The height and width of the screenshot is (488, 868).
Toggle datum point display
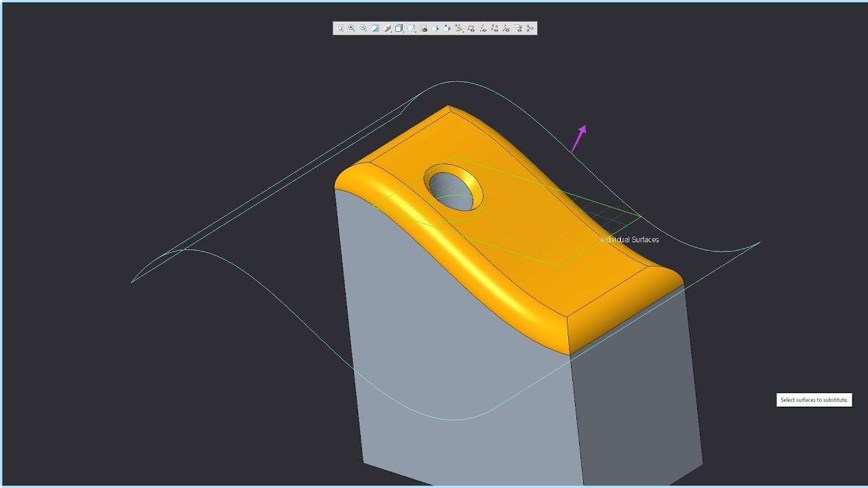(494, 28)
